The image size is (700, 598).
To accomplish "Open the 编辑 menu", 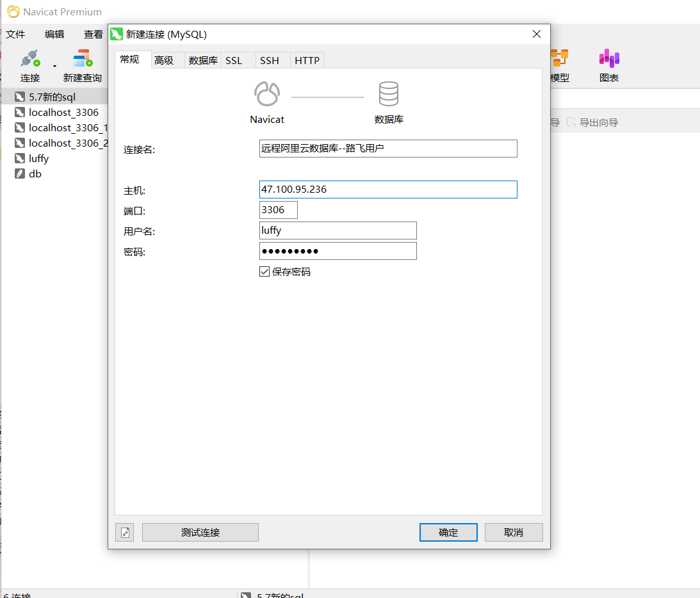I will point(54,35).
